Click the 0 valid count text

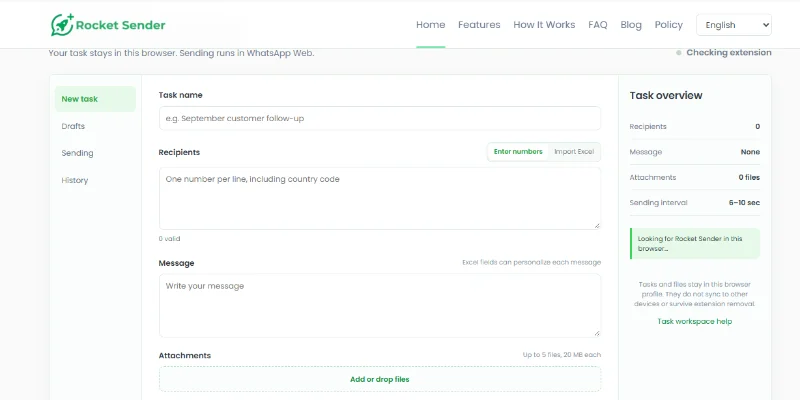point(169,239)
